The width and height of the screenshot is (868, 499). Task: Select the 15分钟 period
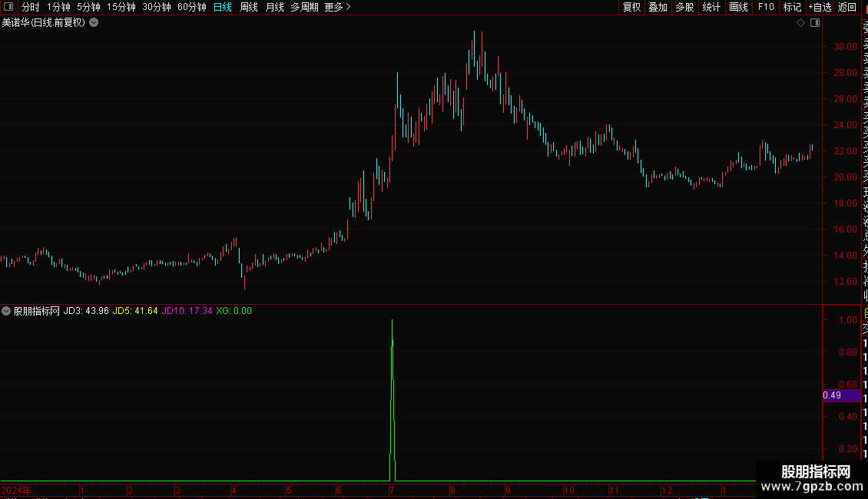(121, 7)
